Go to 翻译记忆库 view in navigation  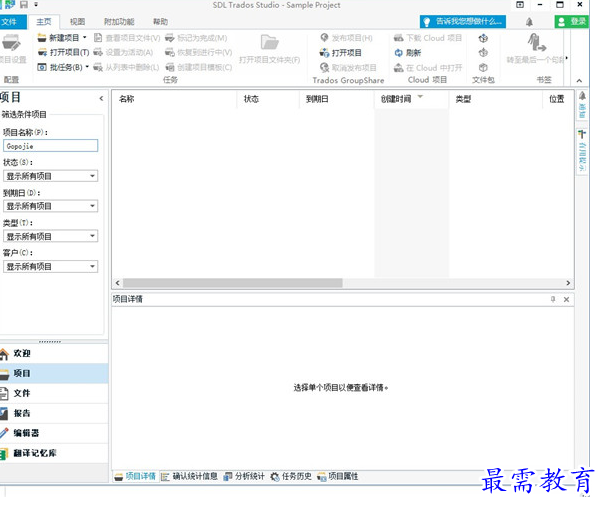(54, 453)
